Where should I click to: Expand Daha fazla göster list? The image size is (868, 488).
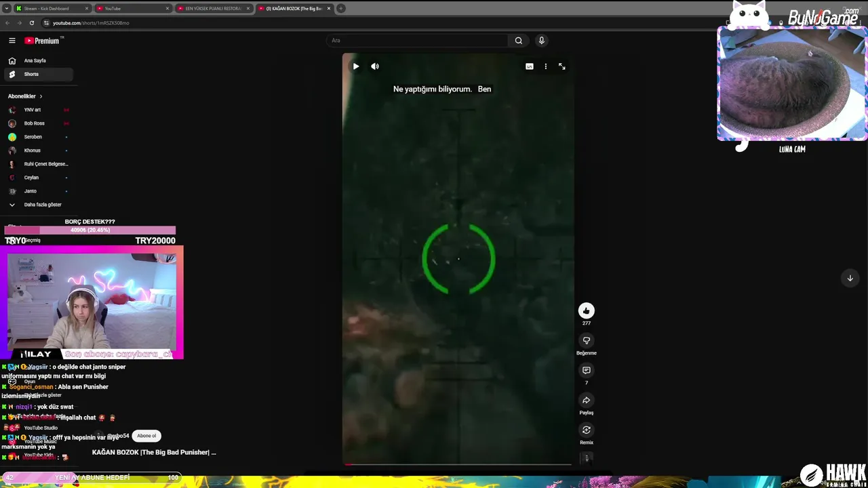point(39,205)
